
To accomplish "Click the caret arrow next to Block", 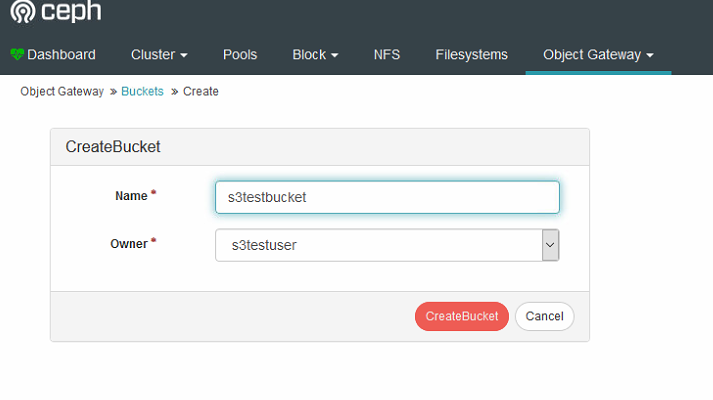I will click(335, 55).
